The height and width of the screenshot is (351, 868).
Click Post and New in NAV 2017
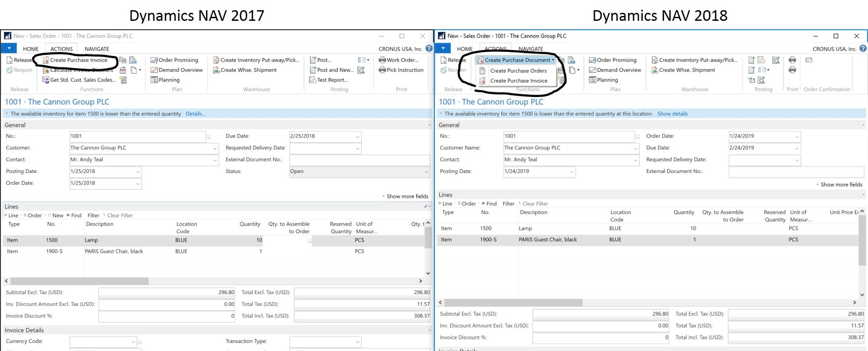coord(332,70)
